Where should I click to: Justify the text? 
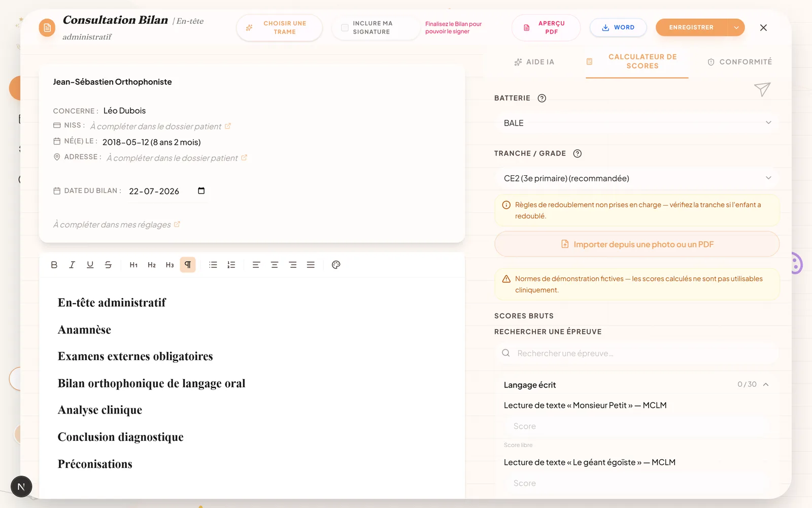point(311,265)
